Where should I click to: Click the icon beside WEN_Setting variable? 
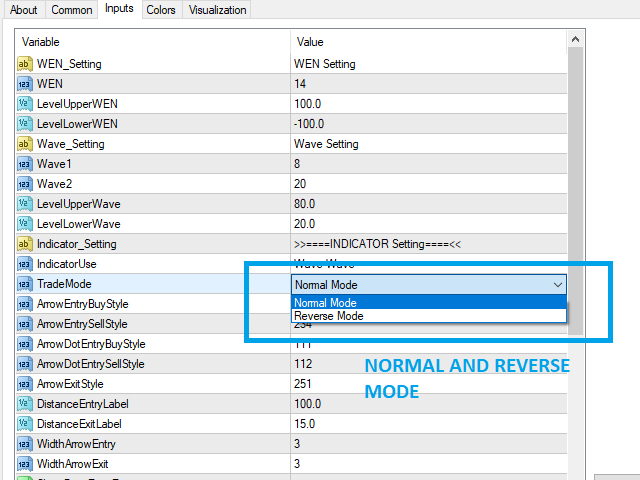(25, 64)
